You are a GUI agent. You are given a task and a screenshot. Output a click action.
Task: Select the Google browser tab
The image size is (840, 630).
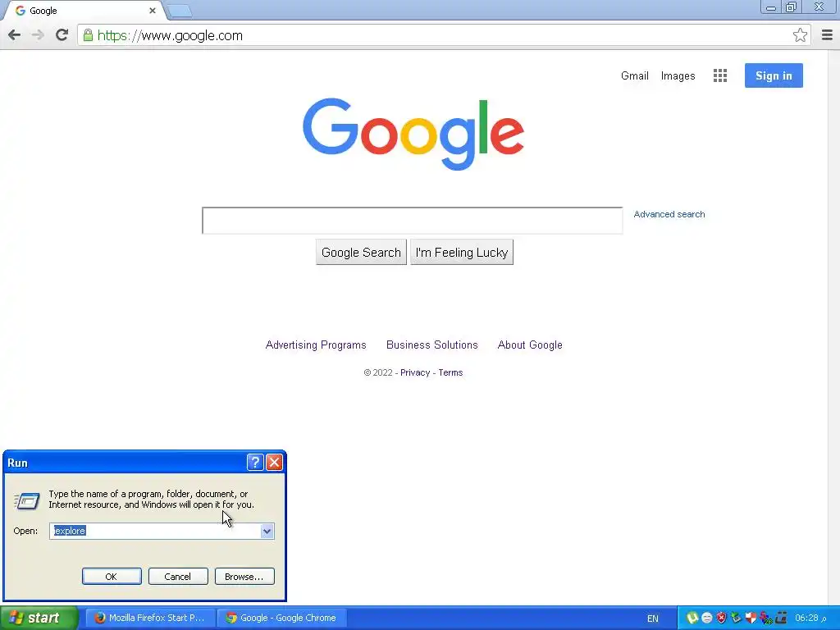pyautogui.click(x=83, y=11)
